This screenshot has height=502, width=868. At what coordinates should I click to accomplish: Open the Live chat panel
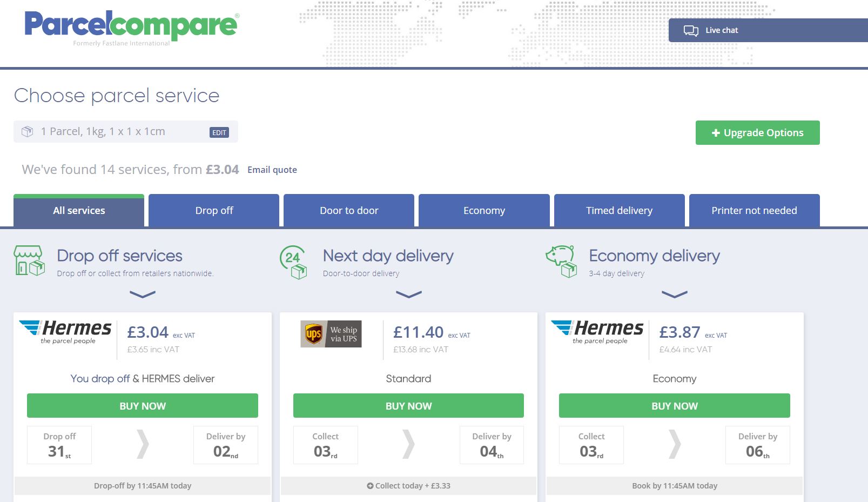point(768,30)
